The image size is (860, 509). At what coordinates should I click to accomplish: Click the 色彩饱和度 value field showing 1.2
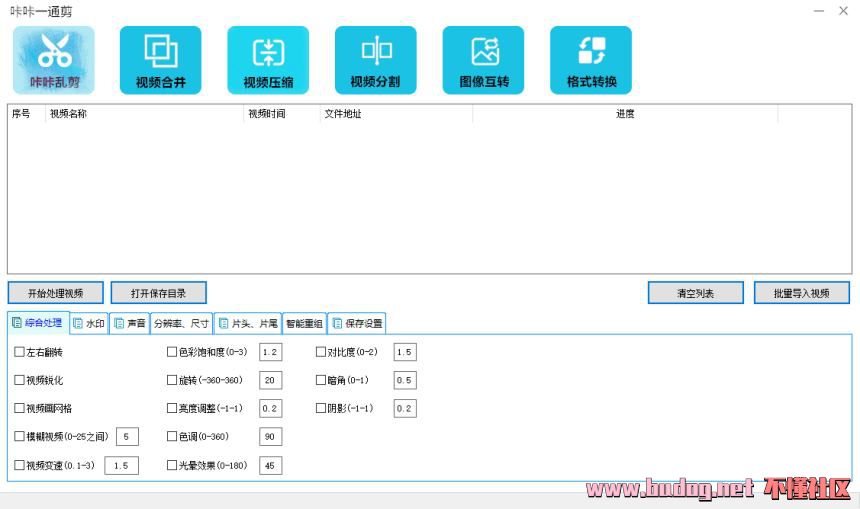(x=270, y=352)
